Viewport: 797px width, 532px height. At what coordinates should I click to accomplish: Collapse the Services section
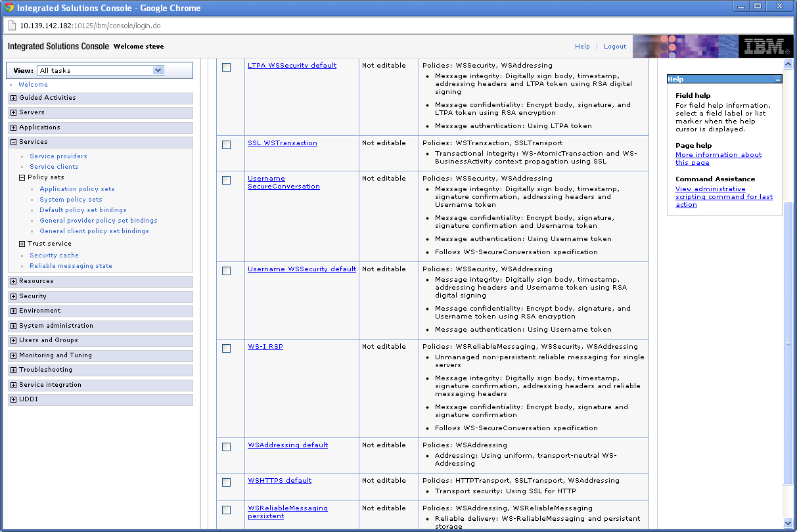tap(12, 141)
